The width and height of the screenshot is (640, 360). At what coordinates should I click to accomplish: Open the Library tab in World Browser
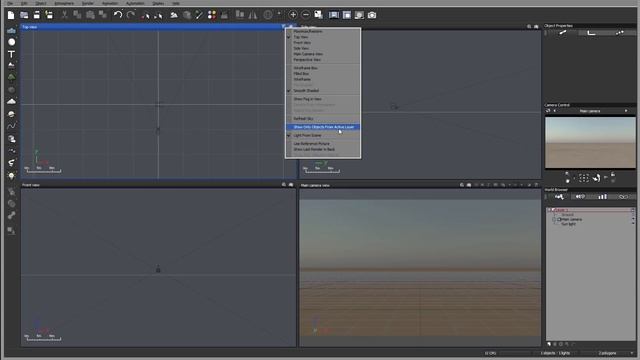click(602, 197)
